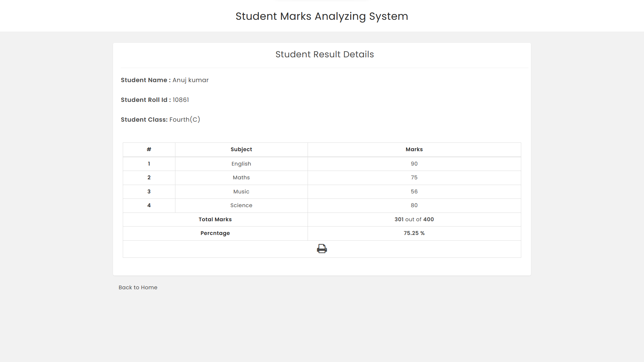Click the Subject column header

(241, 149)
